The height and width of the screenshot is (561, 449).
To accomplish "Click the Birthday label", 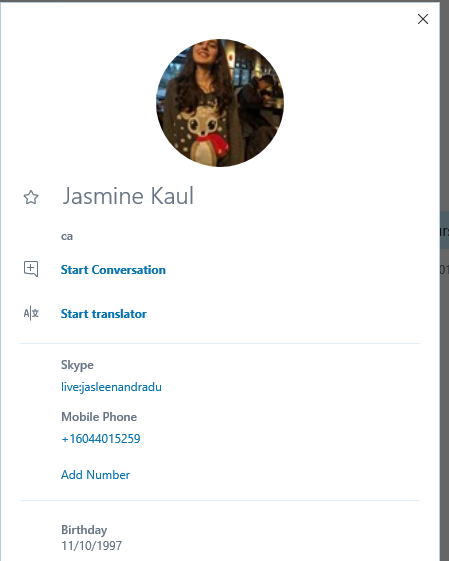I will [x=84, y=530].
